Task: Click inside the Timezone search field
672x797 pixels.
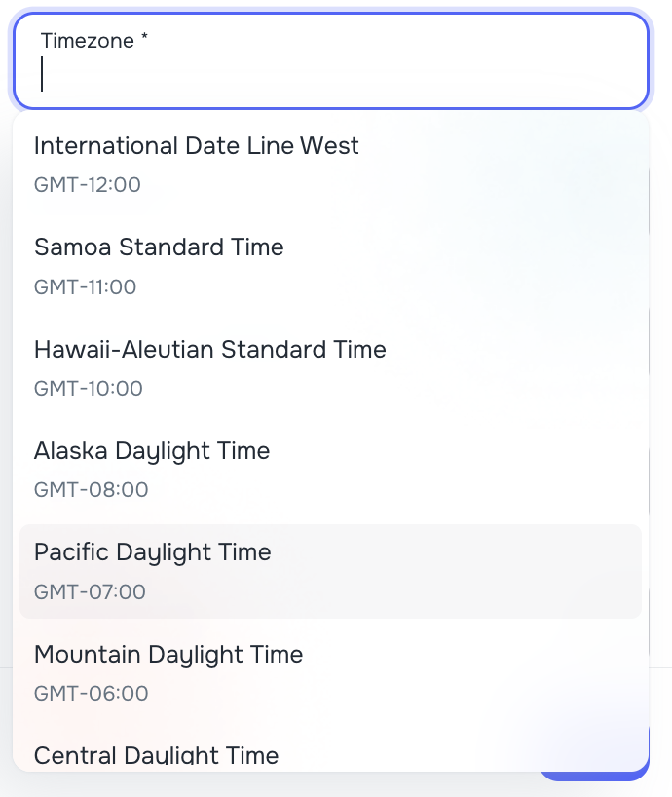Action: 292,74
